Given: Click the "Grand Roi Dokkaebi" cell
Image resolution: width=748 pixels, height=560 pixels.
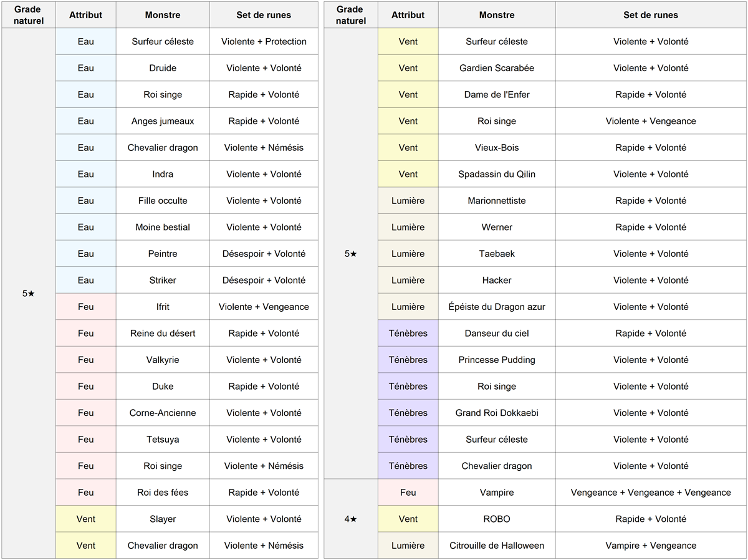Looking at the screenshot, I should point(497,413).
